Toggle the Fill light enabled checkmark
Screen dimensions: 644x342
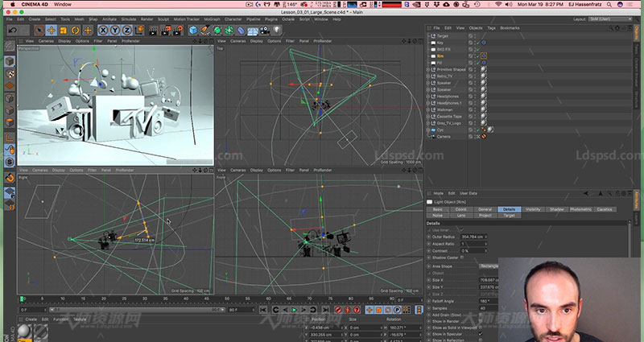[x=477, y=63]
